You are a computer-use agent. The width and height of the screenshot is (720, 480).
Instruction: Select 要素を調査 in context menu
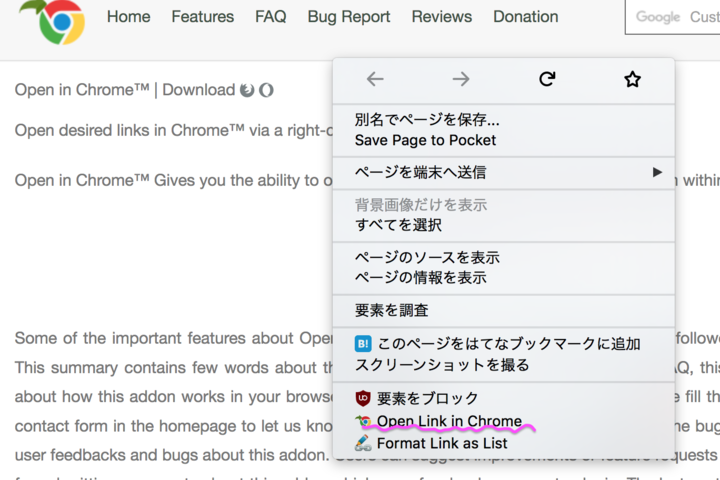pyautogui.click(x=392, y=310)
